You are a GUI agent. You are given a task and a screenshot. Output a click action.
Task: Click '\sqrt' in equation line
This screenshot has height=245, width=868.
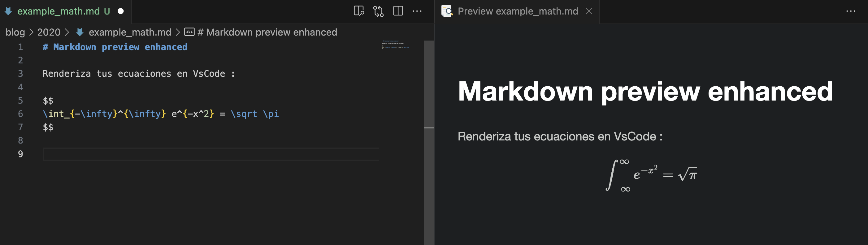coord(244,114)
